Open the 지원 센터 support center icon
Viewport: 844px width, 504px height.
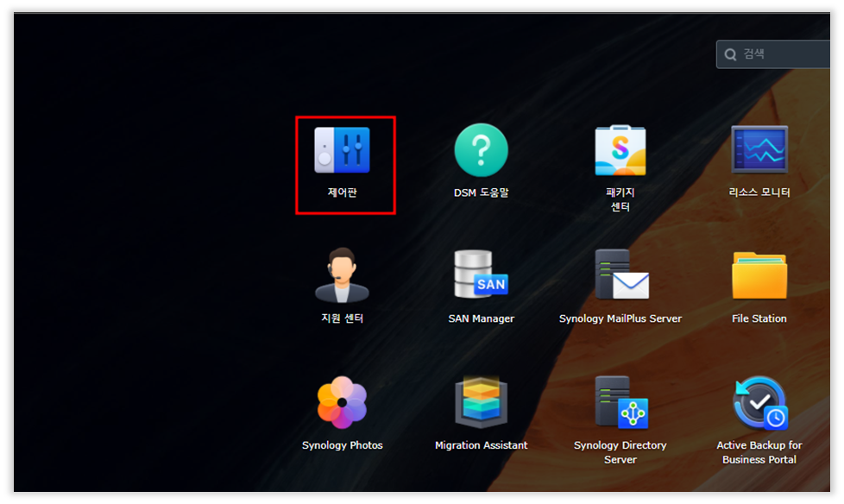click(x=342, y=275)
